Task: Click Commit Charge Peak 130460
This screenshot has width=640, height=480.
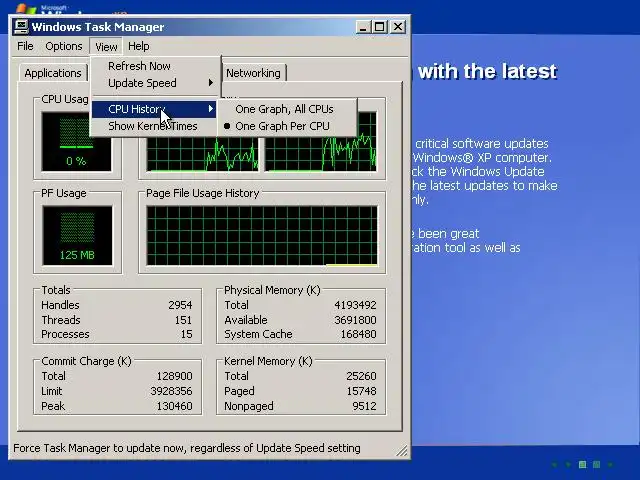Action: pos(174,406)
